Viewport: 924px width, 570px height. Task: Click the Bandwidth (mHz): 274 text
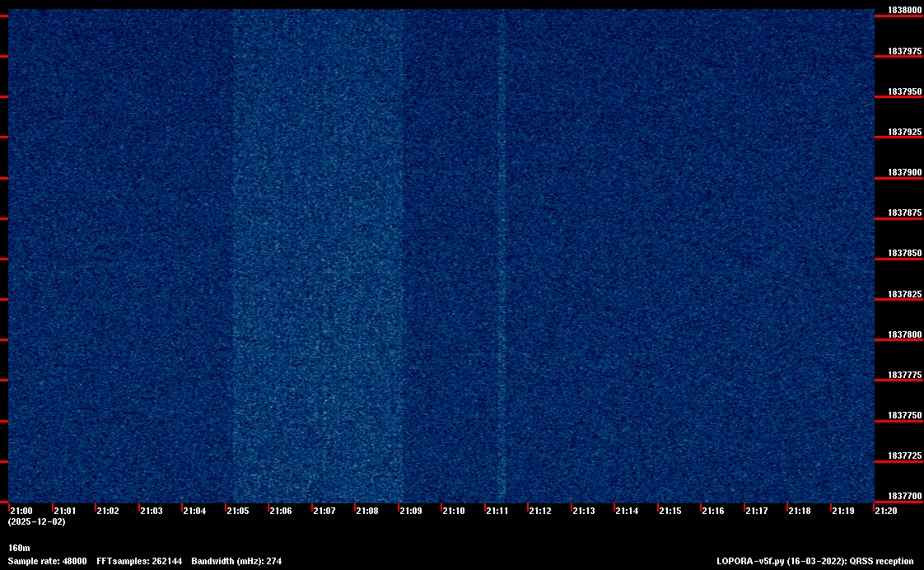click(236, 561)
